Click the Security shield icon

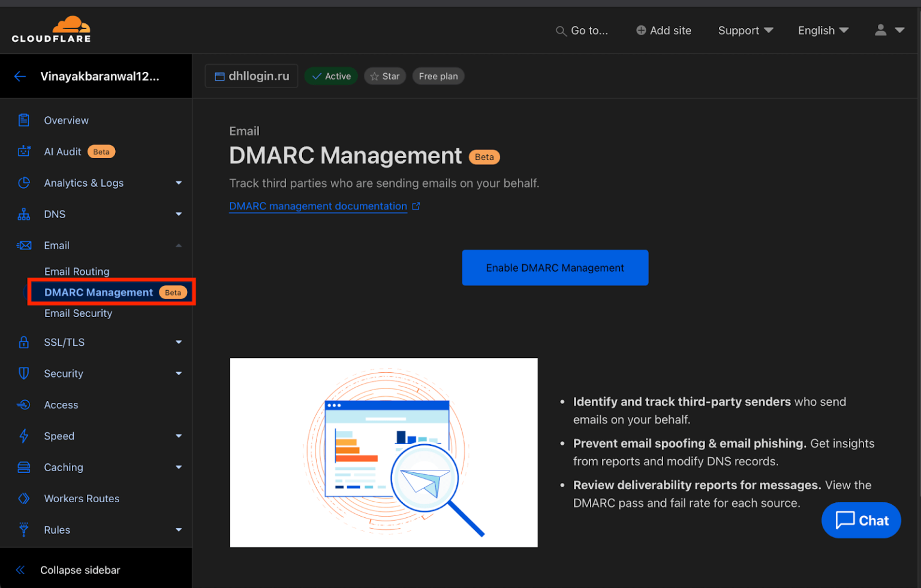pyautogui.click(x=23, y=373)
